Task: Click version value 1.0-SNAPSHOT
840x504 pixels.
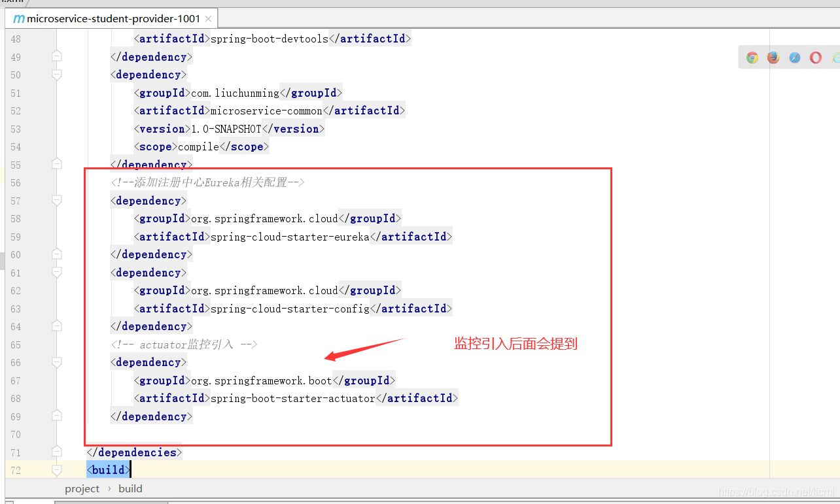Action: (226, 129)
